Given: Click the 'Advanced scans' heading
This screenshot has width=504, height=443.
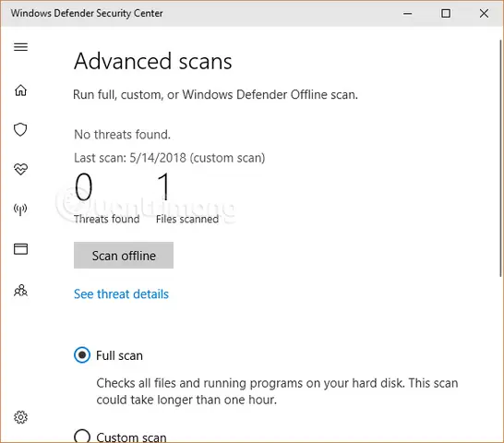Looking at the screenshot, I should (153, 61).
